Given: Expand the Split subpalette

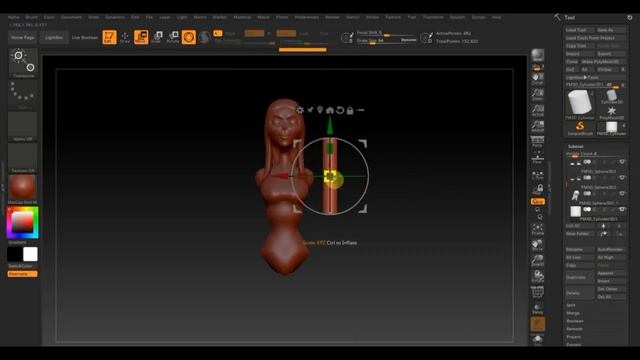Looking at the screenshot, I should click(571, 305).
